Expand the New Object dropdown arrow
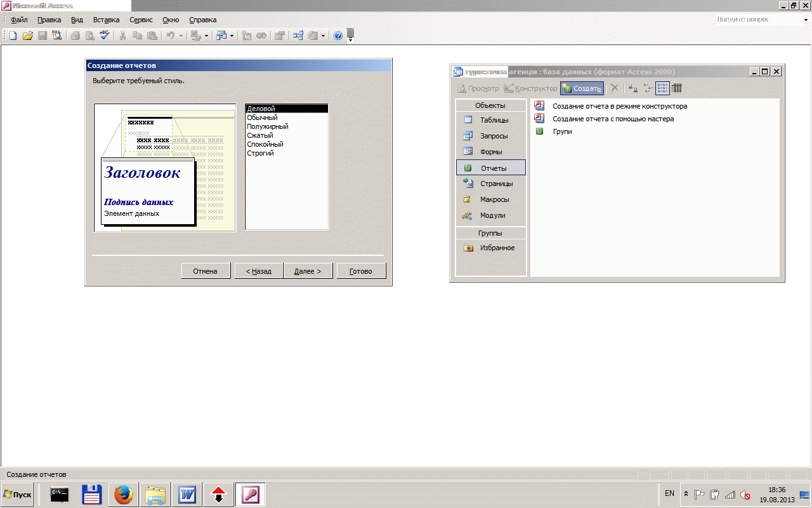The width and height of the screenshot is (812, 508). click(x=323, y=36)
